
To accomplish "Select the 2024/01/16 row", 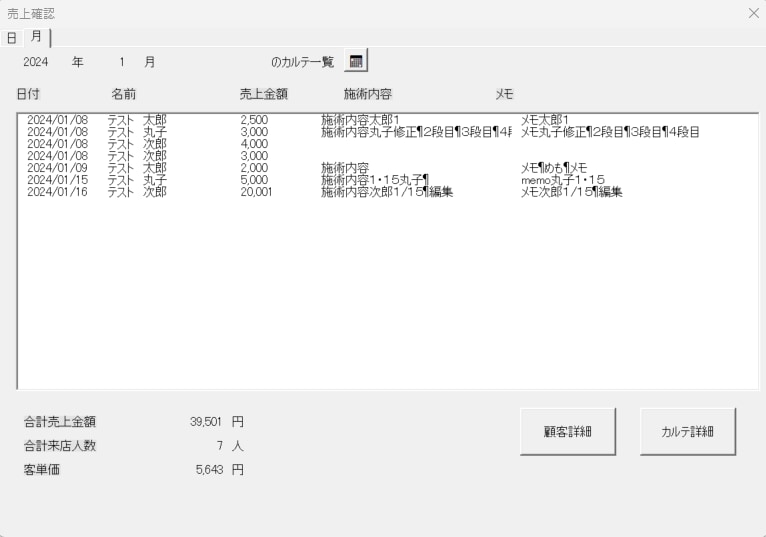I will 387,192.
